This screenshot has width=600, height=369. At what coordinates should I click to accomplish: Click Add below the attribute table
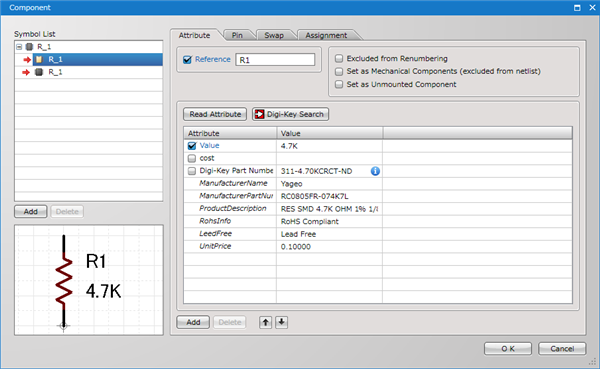(193, 322)
